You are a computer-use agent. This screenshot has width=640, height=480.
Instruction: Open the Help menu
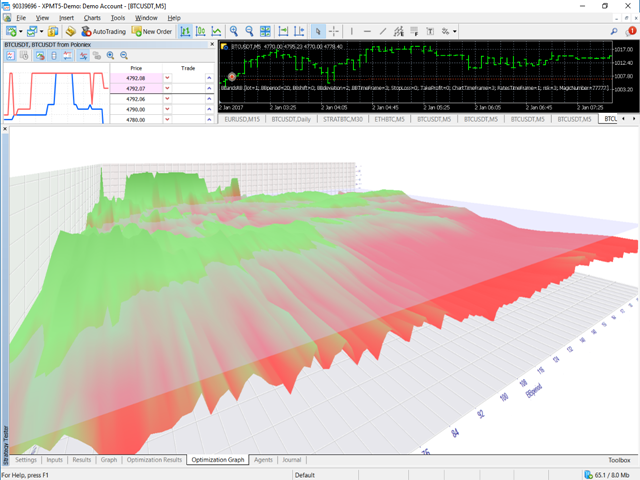[174, 18]
